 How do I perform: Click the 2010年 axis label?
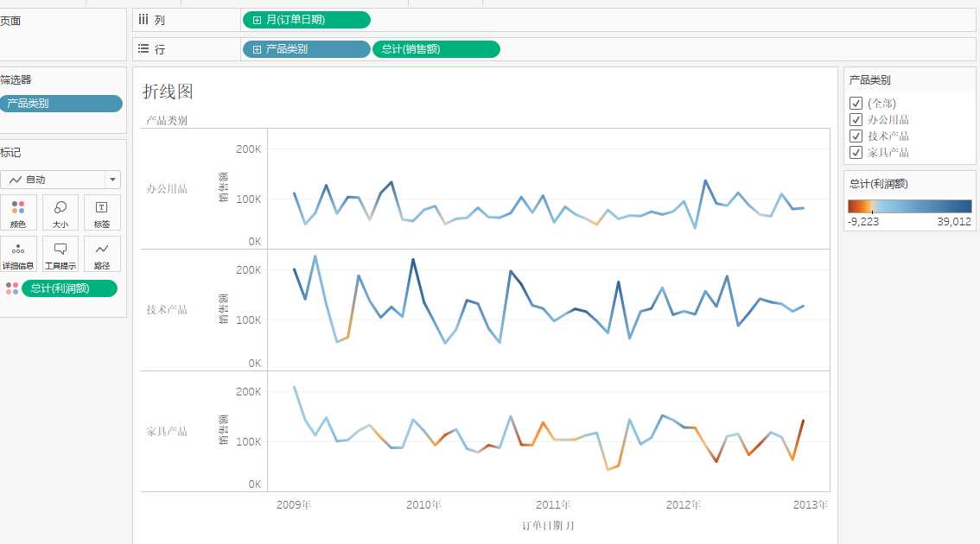pos(423,504)
